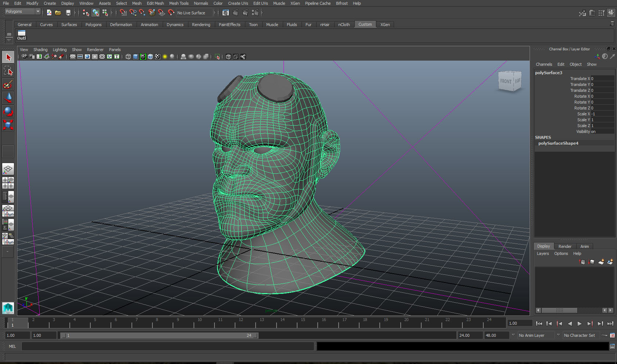Open a scene via folder icon
This screenshot has width=617, height=364.
[58, 13]
